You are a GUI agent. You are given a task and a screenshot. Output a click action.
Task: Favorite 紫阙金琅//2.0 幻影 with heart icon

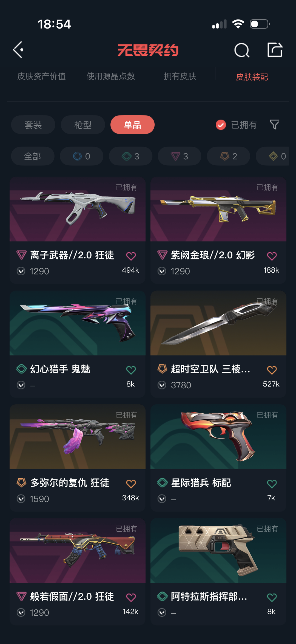(x=272, y=256)
